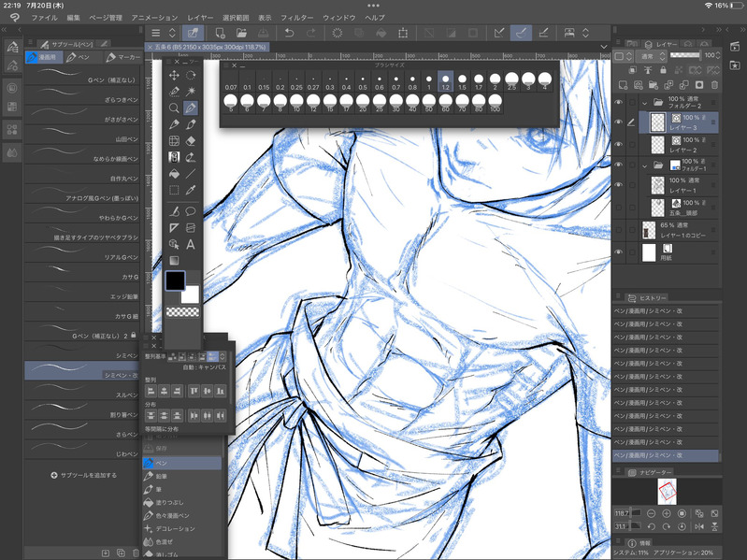Viewport: 747px width, 560px height.
Task: Click the transparent color checker swatch
Action: [x=182, y=312]
